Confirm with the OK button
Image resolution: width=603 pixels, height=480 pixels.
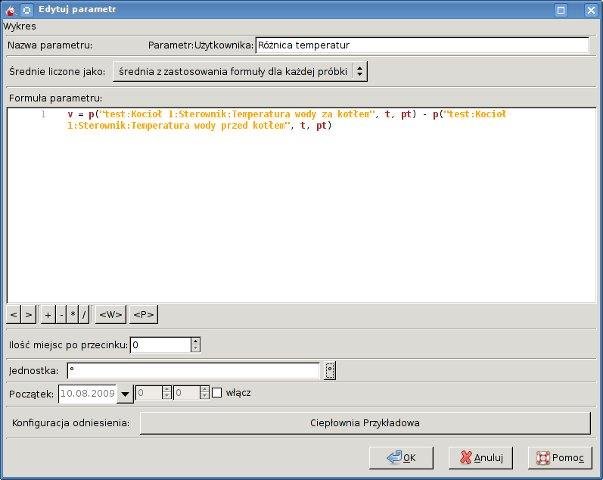pos(401,458)
